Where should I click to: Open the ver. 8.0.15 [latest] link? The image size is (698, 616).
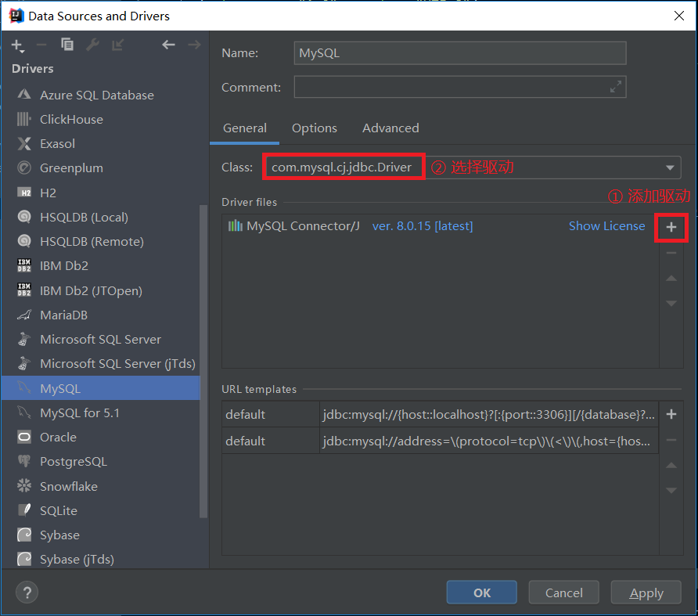(x=422, y=225)
